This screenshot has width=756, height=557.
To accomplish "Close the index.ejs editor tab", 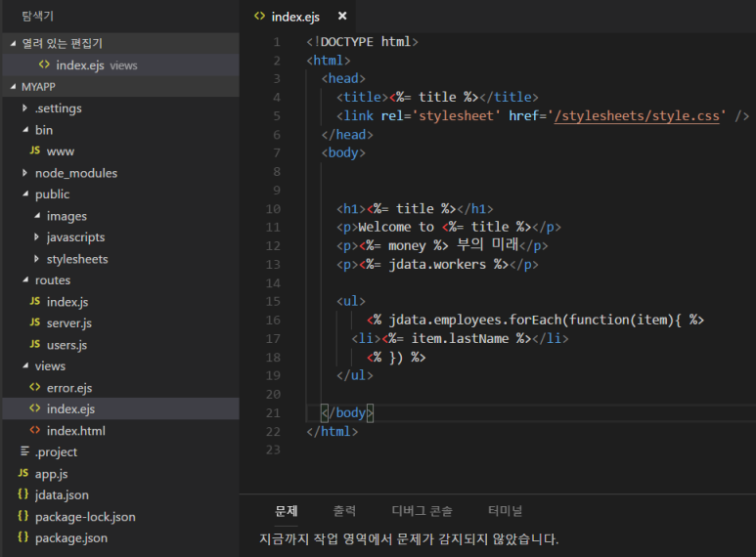I will click(341, 17).
